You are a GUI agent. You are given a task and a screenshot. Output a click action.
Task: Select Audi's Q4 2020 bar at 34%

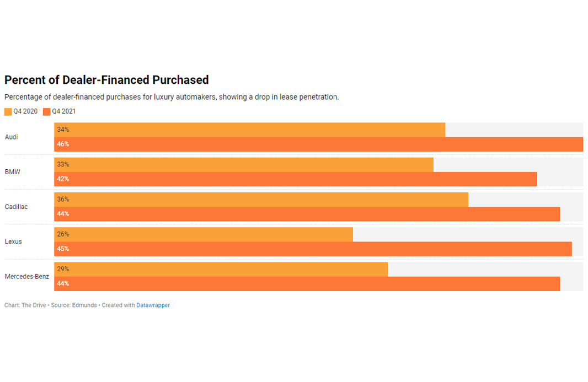[x=249, y=130]
